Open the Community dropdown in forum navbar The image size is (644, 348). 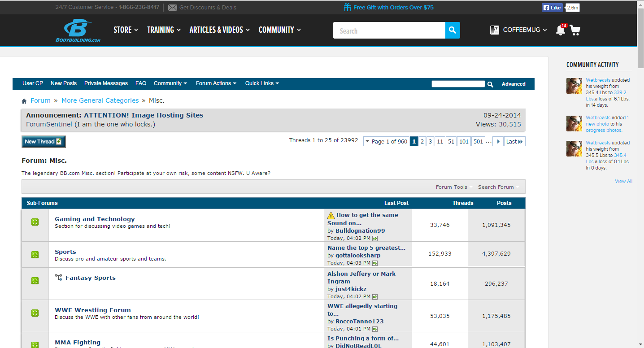(170, 83)
